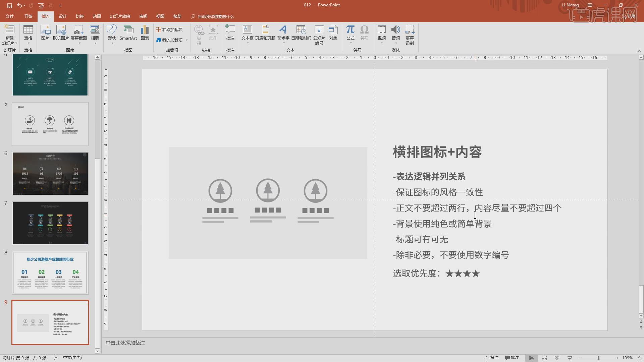Collapse the ribbon with the chevron
The image size is (644, 362).
(x=639, y=51)
